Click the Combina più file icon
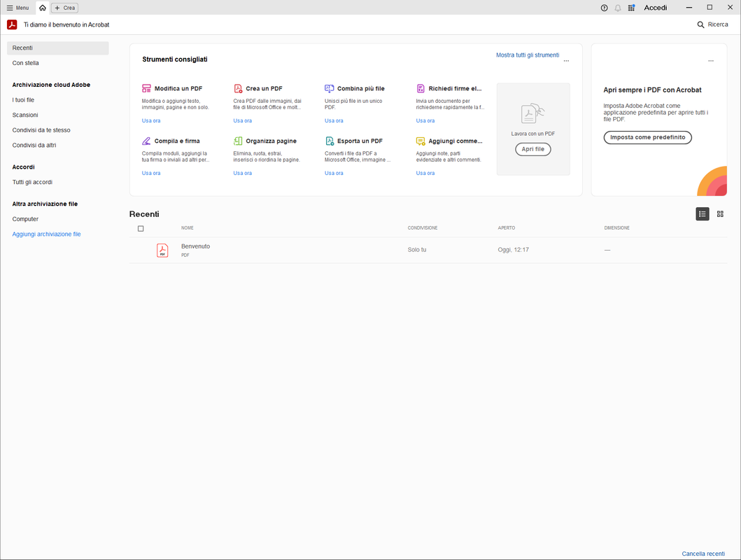Viewport: 741px width, 560px height. click(330, 88)
